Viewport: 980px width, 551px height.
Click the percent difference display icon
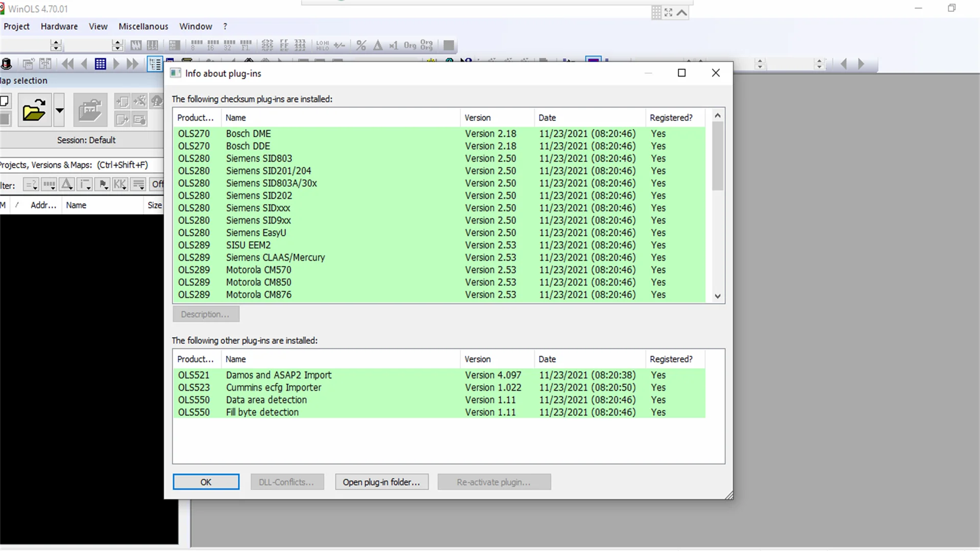361,45
